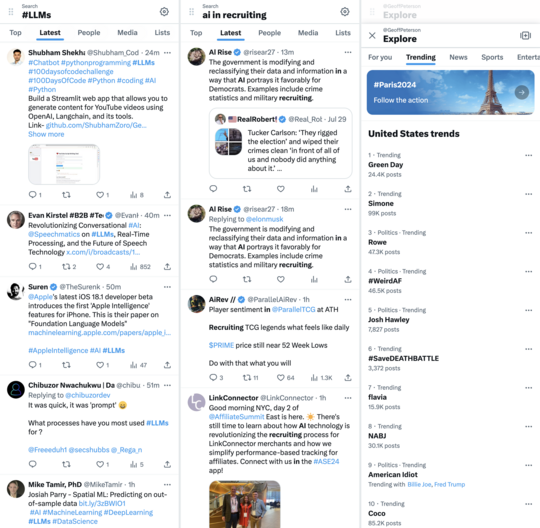
Task: Open settings for the #LLMs search column
Action: [164, 12]
